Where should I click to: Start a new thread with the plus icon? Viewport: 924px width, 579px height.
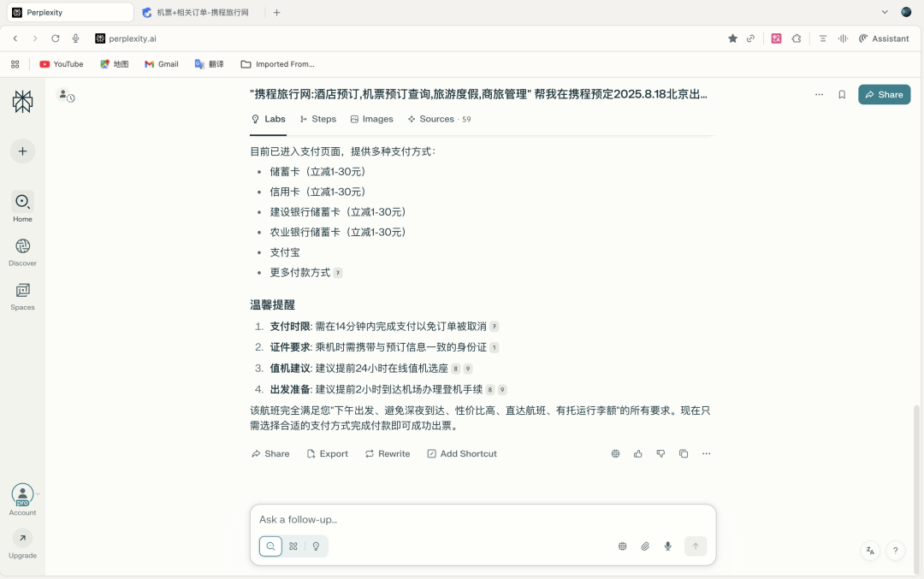(22, 151)
